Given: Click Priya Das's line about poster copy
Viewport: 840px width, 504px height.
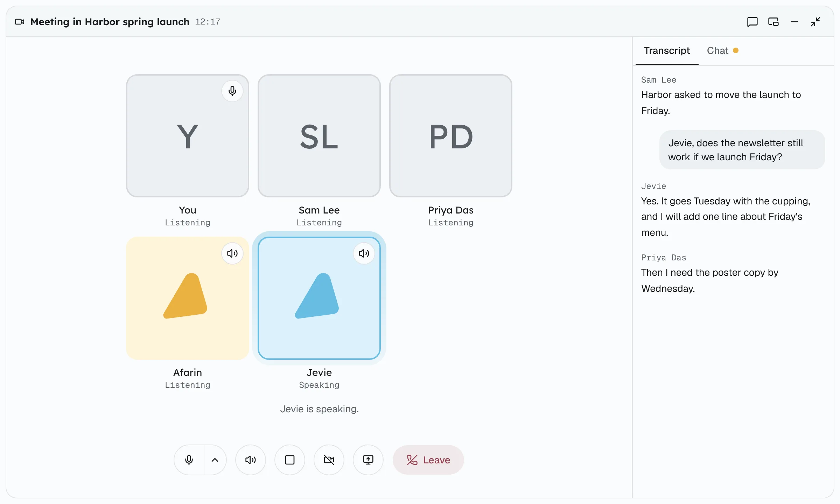Looking at the screenshot, I should pos(709,280).
